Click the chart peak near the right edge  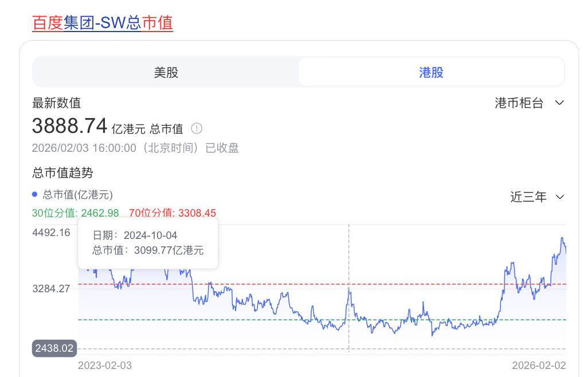pyautogui.click(x=562, y=238)
